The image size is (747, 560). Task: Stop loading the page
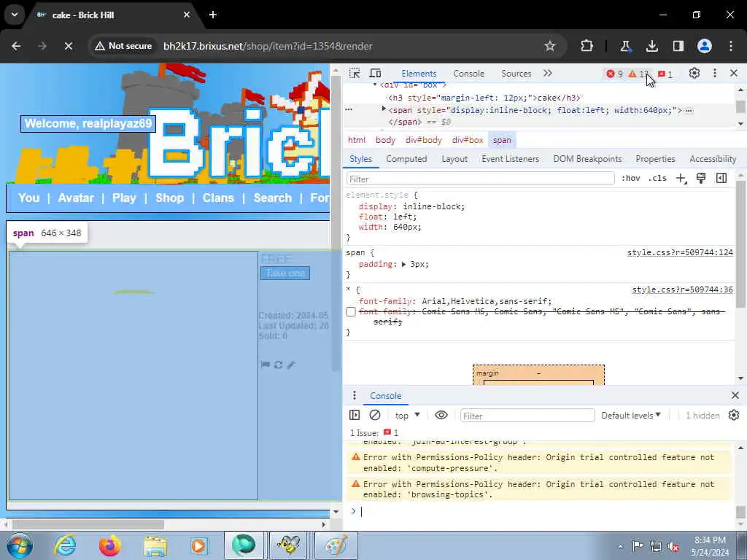tap(68, 46)
